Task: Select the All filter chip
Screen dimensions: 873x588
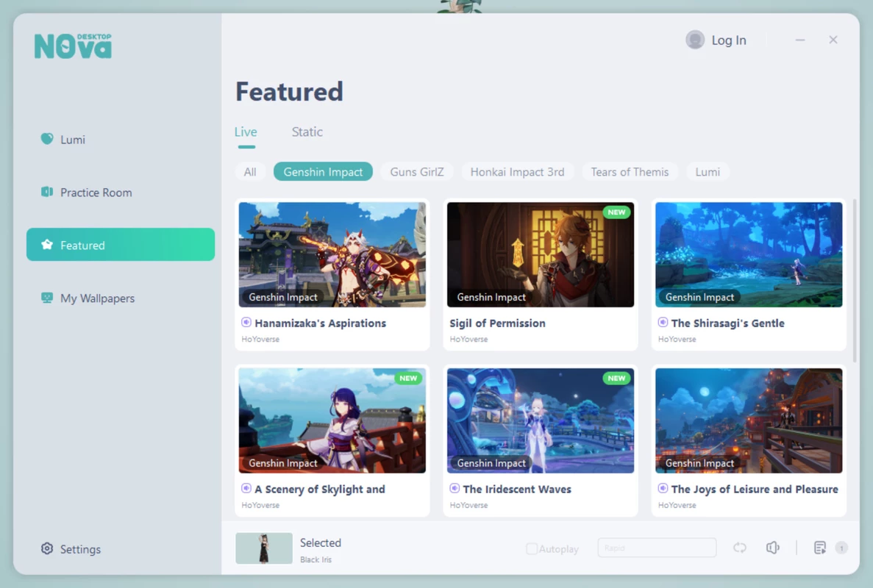Action: pos(250,172)
